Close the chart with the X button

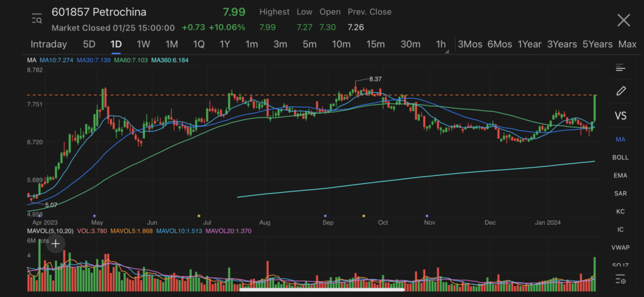(623, 20)
